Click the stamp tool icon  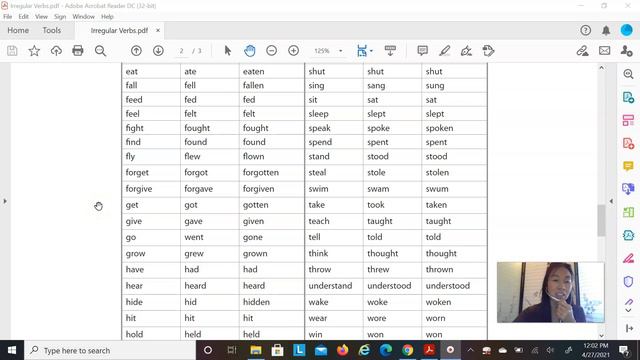[x=488, y=51]
